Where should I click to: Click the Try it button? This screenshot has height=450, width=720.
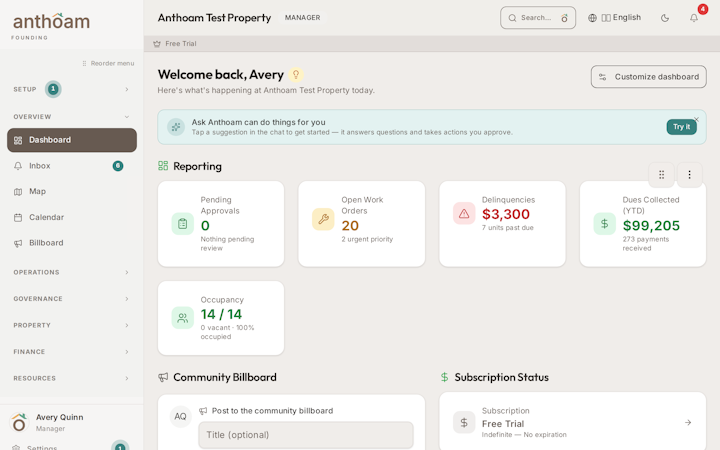[x=681, y=127]
